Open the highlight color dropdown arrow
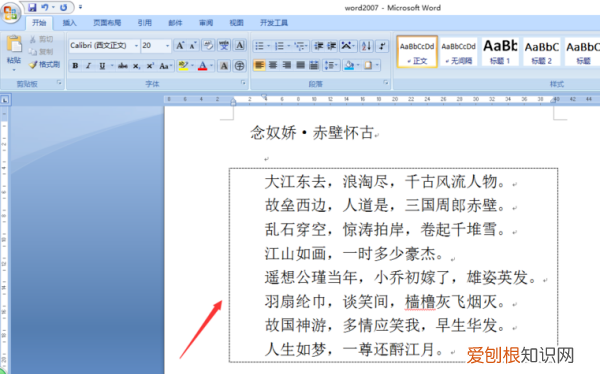The width and height of the screenshot is (600, 374). tap(192, 66)
